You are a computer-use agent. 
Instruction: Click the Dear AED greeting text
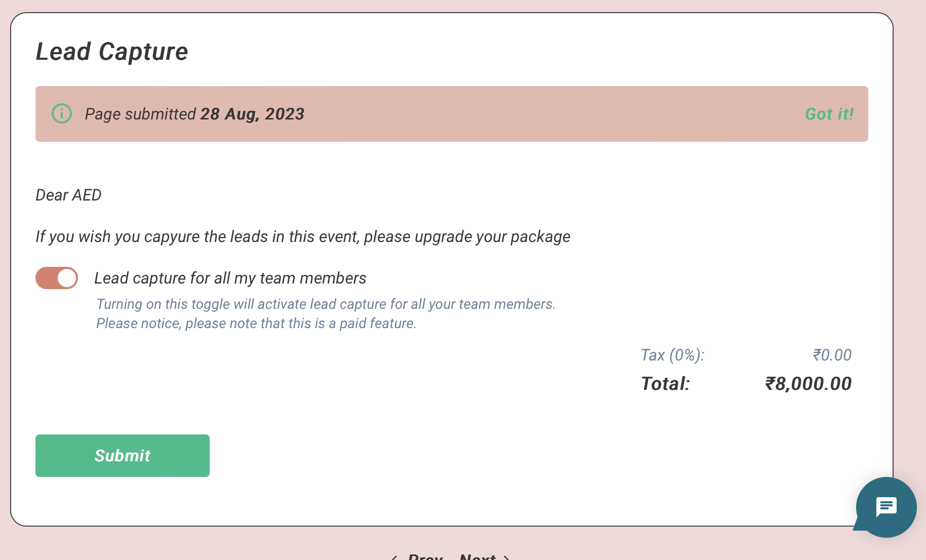pos(68,195)
